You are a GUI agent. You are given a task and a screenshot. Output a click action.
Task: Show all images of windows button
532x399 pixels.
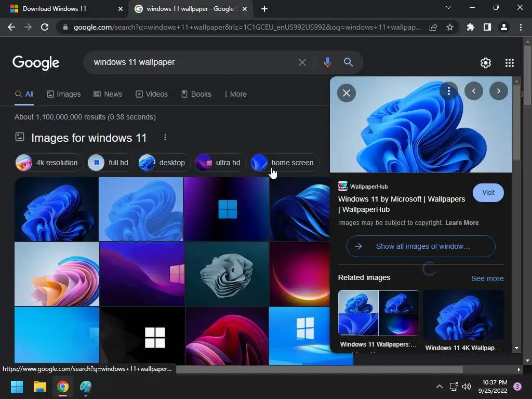click(x=421, y=246)
